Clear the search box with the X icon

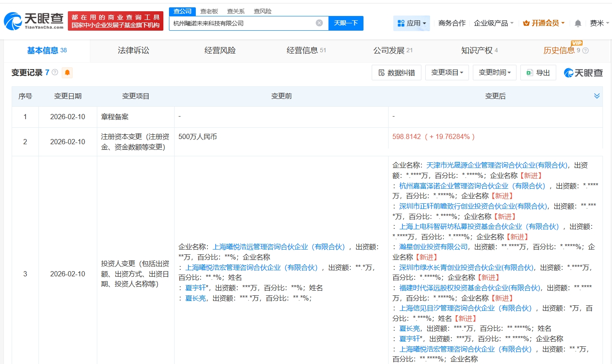(x=319, y=23)
